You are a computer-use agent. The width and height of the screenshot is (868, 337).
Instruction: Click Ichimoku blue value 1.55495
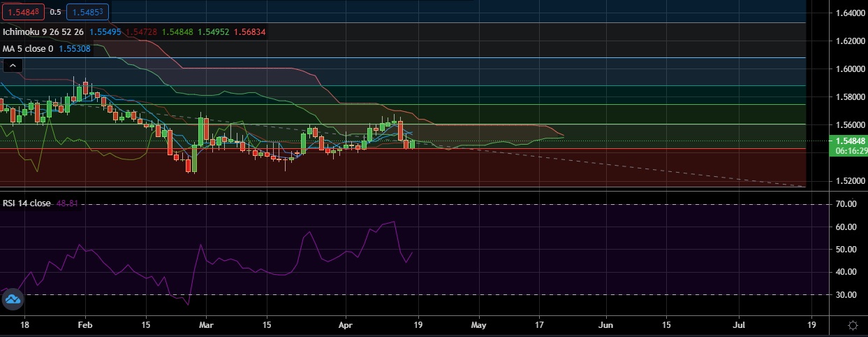(x=105, y=31)
